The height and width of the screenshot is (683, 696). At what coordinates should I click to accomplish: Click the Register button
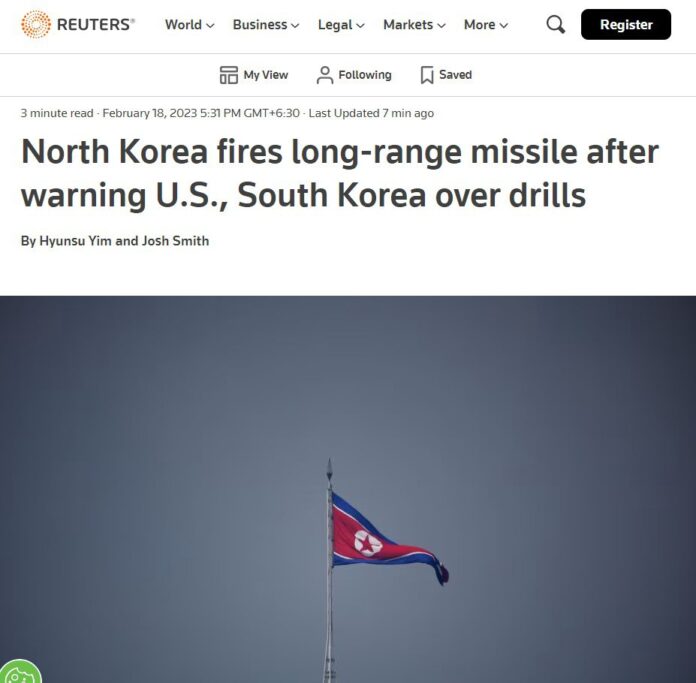pos(626,24)
